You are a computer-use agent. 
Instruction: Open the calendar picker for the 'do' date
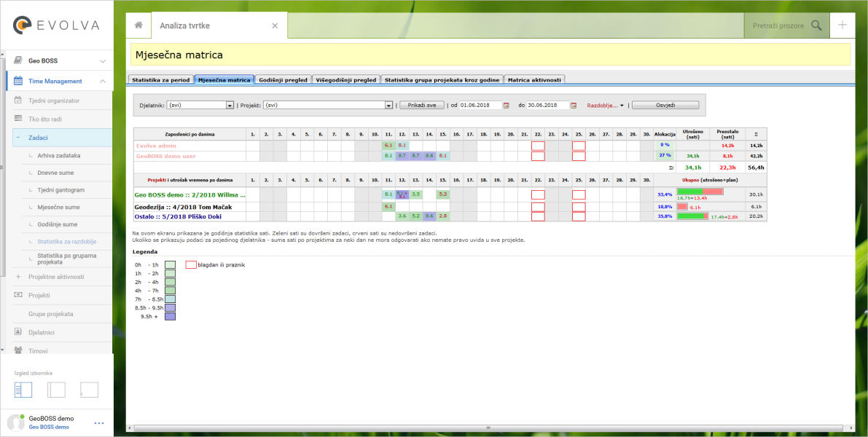[x=574, y=105]
